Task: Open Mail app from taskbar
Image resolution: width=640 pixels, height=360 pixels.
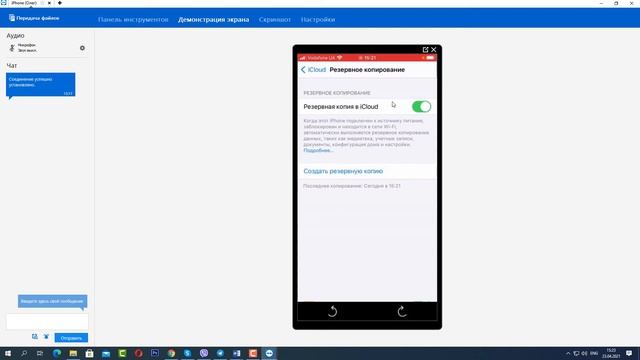Action: (x=106, y=353)
